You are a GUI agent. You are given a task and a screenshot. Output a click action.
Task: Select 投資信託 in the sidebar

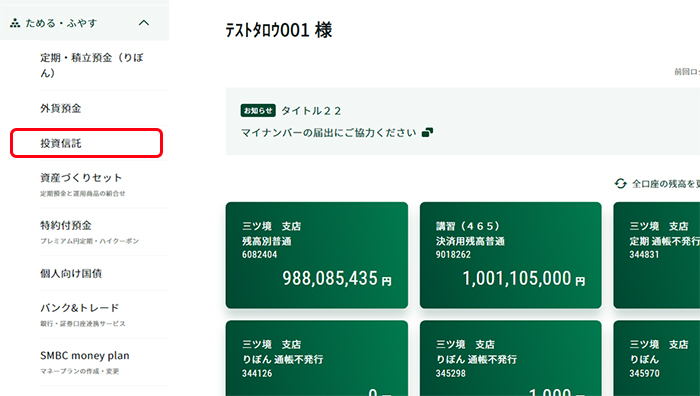87,143
